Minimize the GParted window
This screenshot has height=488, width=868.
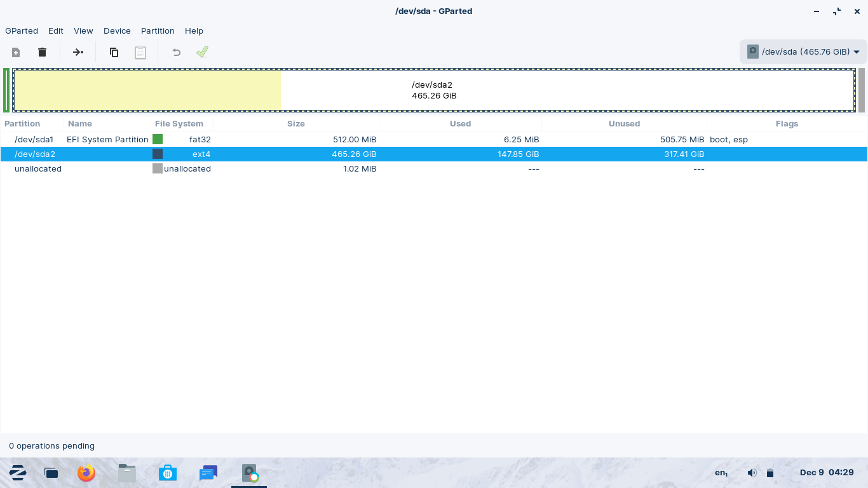pyautogui.click(x=817, y=11)
